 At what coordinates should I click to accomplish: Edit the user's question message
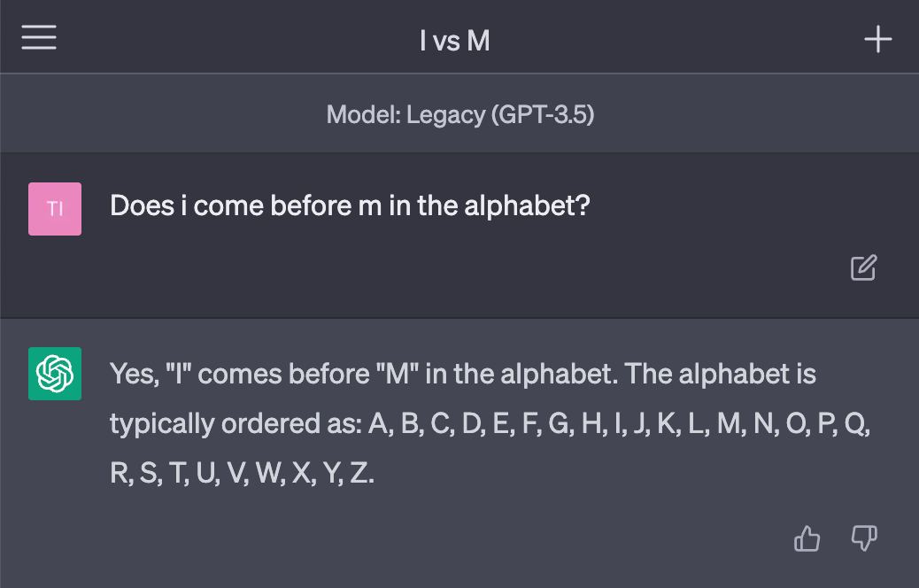[x=863, y=267]
